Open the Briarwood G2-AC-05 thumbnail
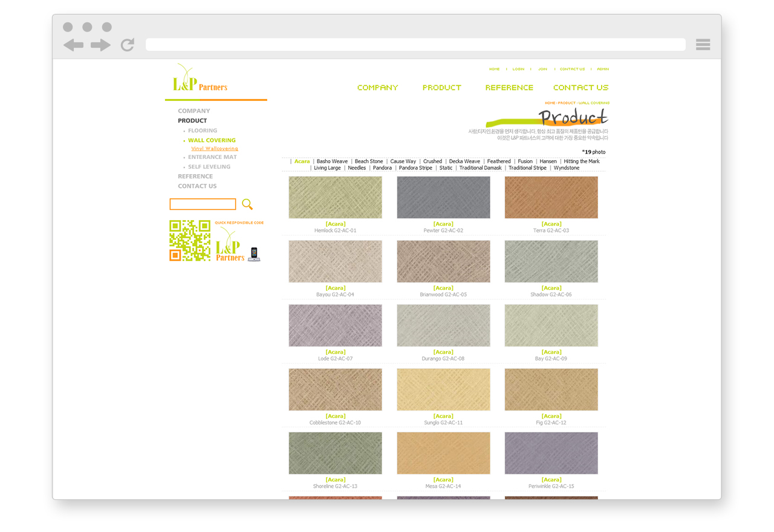 [443, 262]
